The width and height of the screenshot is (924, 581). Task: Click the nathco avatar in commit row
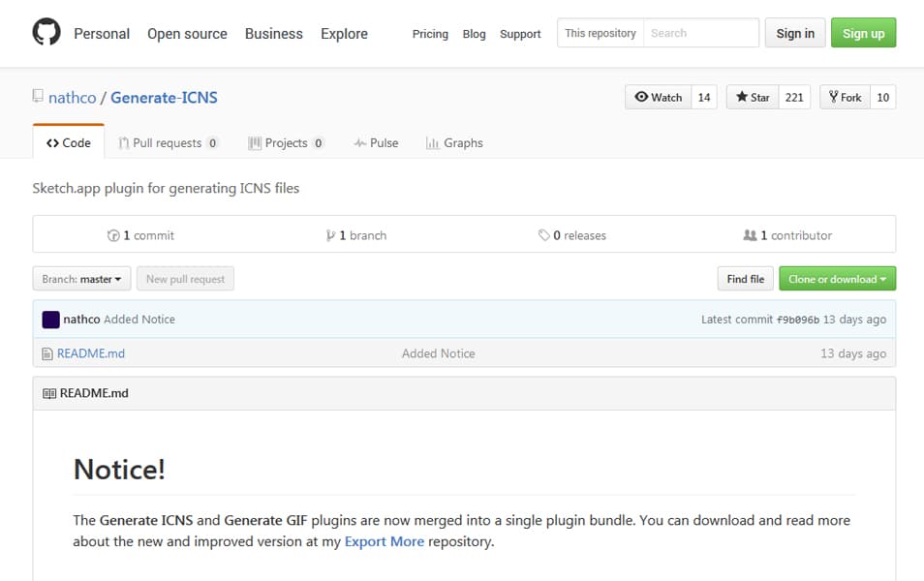coord(50,320)
